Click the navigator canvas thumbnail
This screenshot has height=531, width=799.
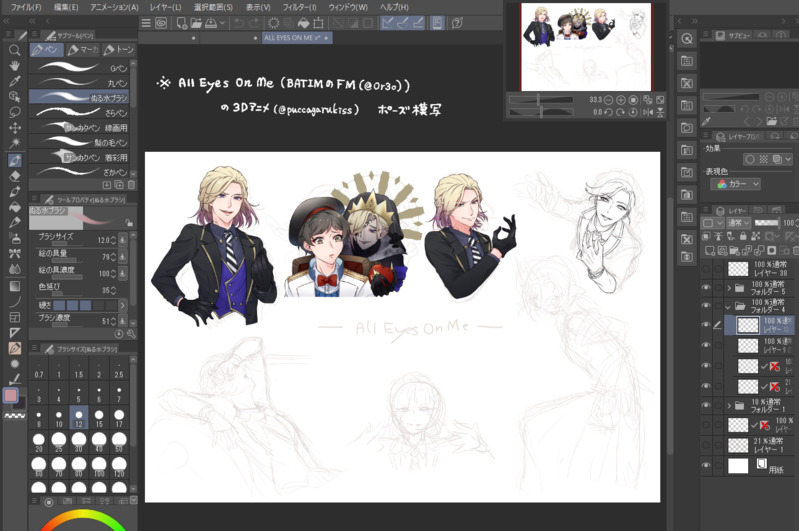click(x=586, y=47)
